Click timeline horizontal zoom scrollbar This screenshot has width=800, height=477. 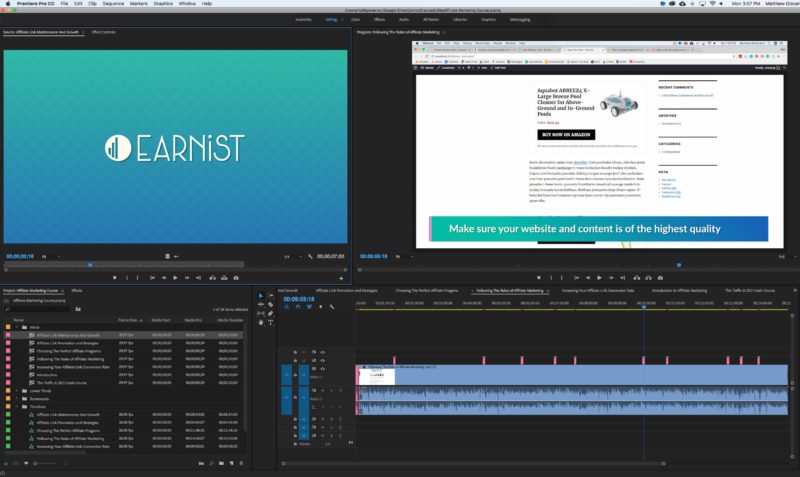pos(473,463)
